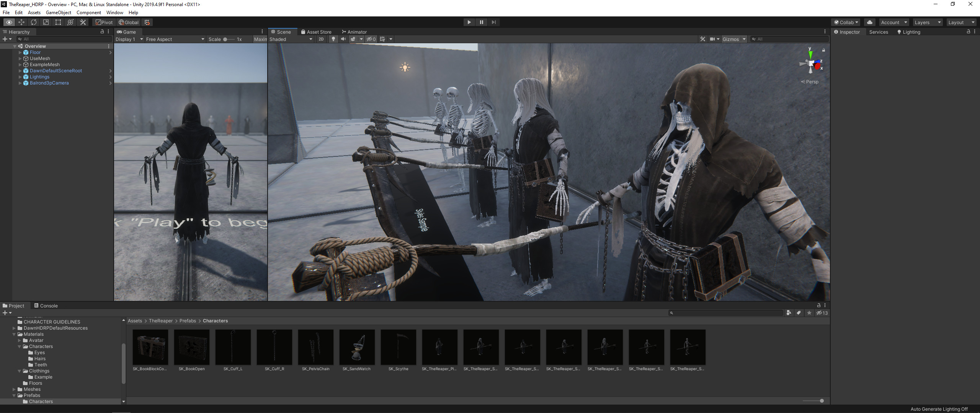The width and height of the screenshot is (980, 413).
Task: Toggle Global handle rotation
Action: [129, 22]
